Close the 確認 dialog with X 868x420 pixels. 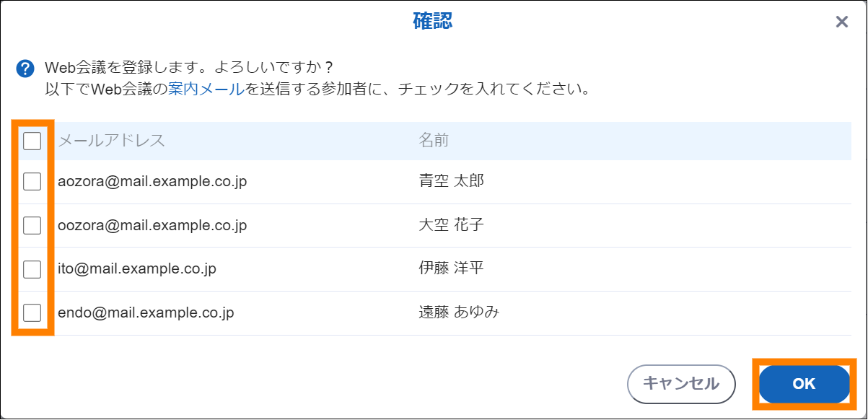coord(841,22)
